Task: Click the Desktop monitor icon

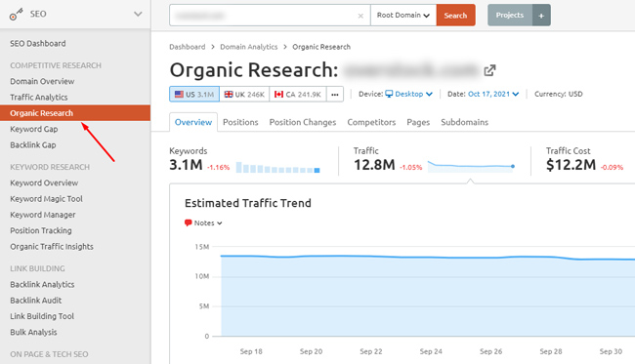Action: (x=389, y=94)
